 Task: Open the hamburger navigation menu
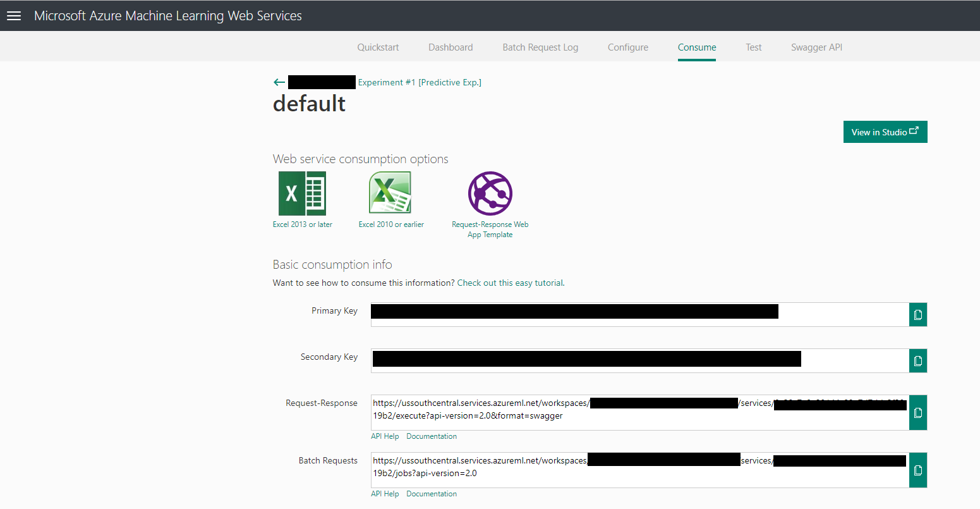click(14, 15)
